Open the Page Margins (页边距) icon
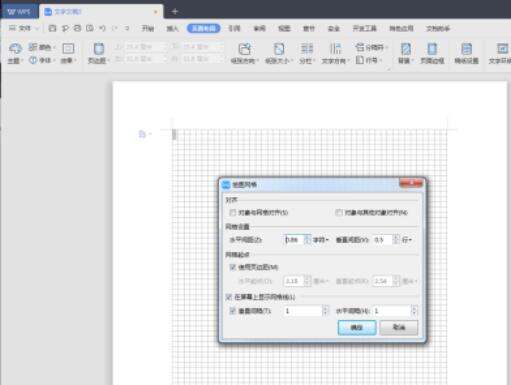The height and width of the screenshot is (385, 511). (x=98, y=49)
